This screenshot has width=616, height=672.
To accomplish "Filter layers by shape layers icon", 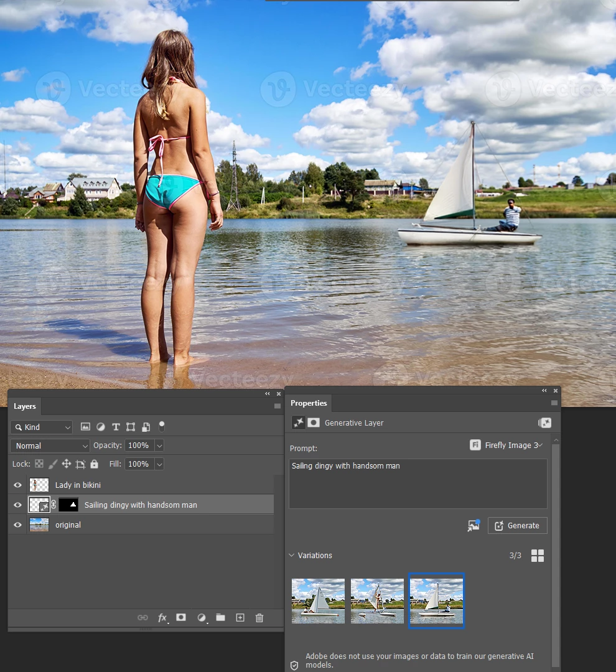I will point(131,427).
